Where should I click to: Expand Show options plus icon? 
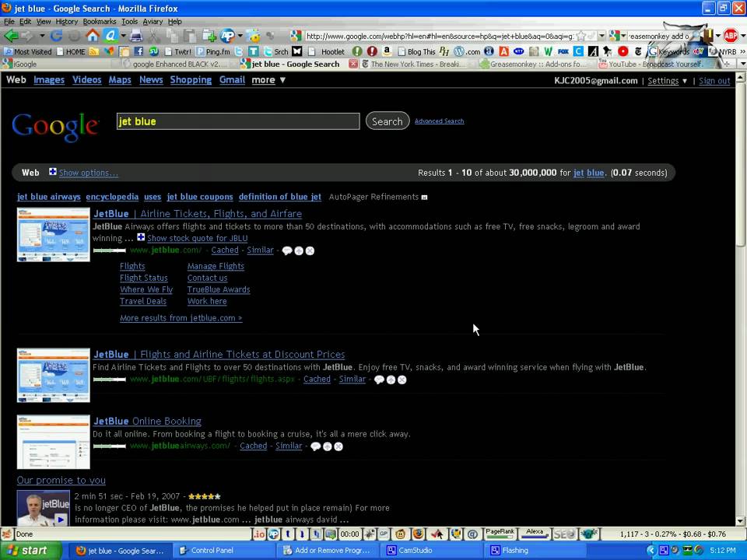coord(52,172)
